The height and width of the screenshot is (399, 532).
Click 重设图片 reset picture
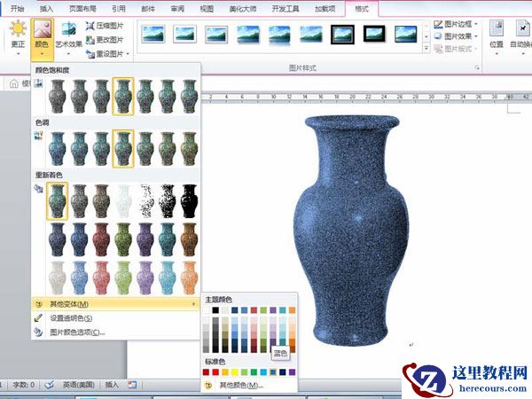pyautogui.click(x=105, y=53)
